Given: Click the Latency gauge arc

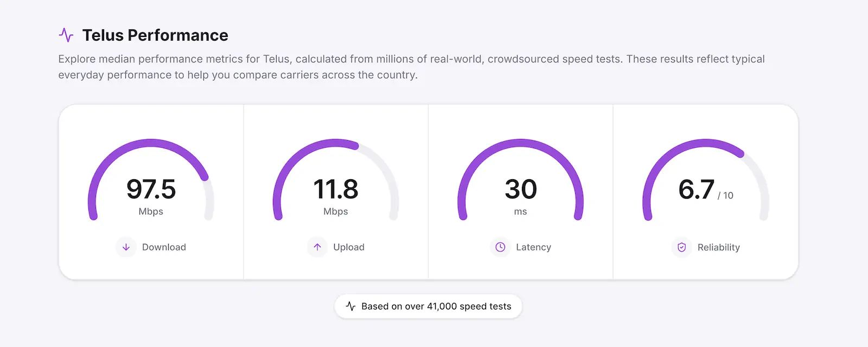Looking at the screenshot, I should [x=521, y=143].
